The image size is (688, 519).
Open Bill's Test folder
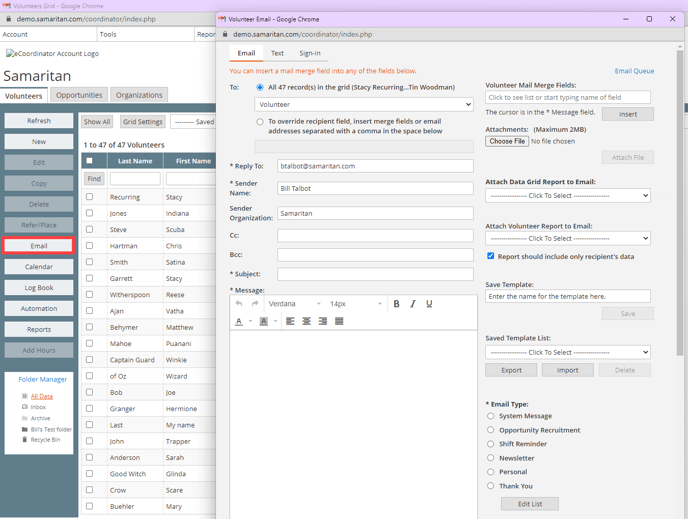tap(51, 429)
